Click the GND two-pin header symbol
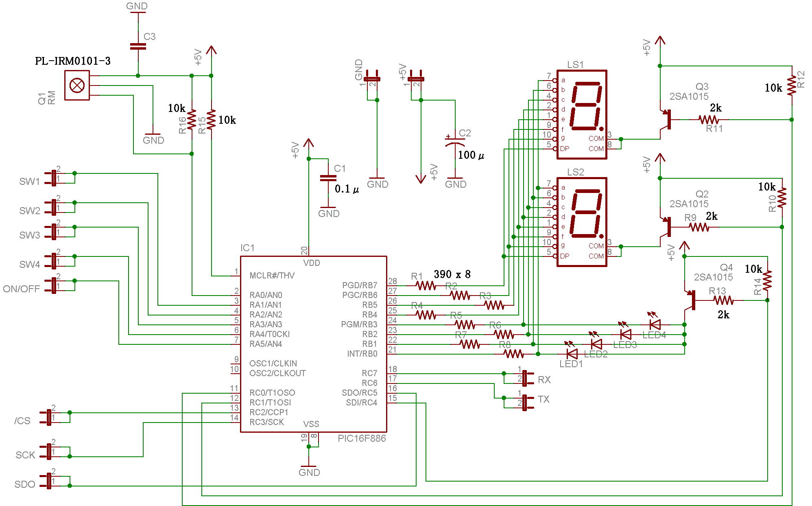Screen dimensions: 812x506 coord(372,79)
